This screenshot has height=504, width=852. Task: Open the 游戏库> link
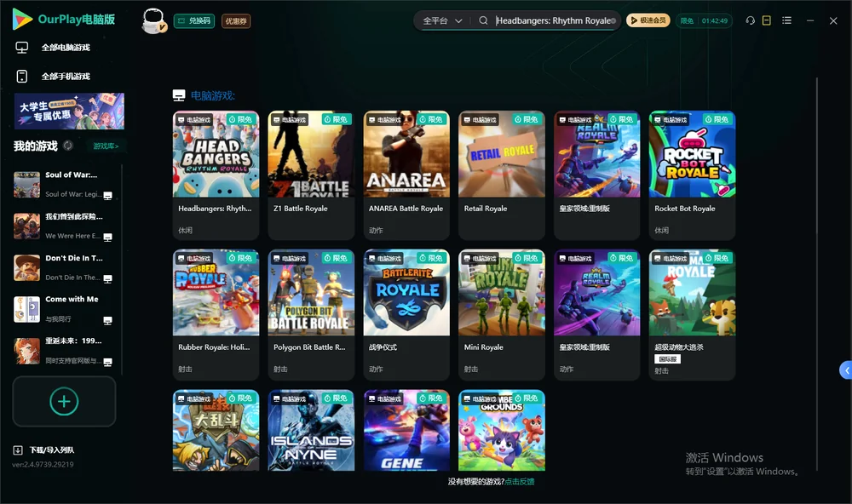click(106, 146)
